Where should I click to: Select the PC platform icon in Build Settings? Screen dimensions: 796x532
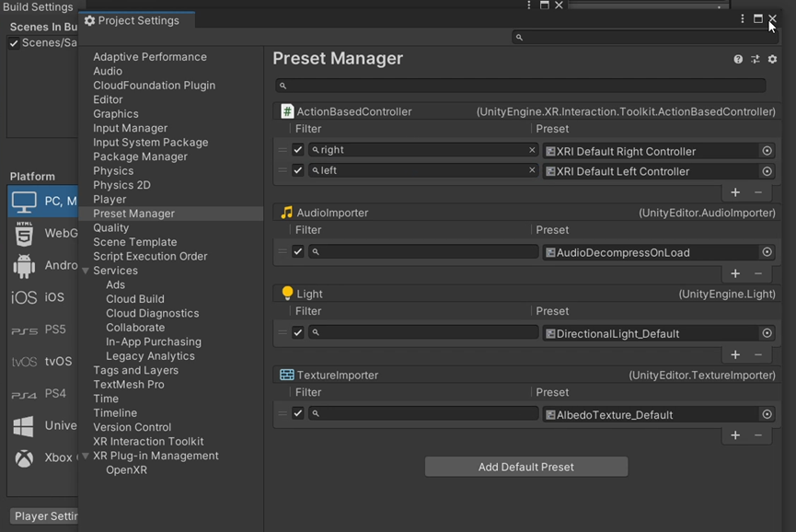24,202
